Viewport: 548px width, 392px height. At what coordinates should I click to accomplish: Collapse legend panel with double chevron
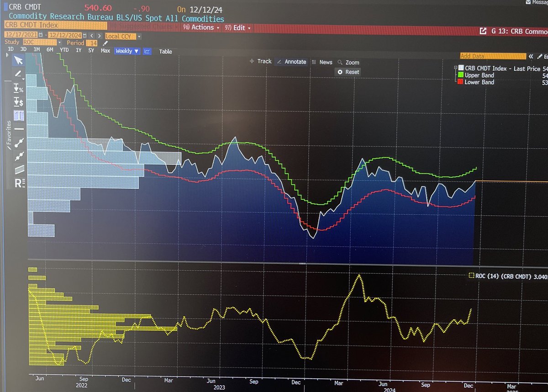(x=531, y=57)
